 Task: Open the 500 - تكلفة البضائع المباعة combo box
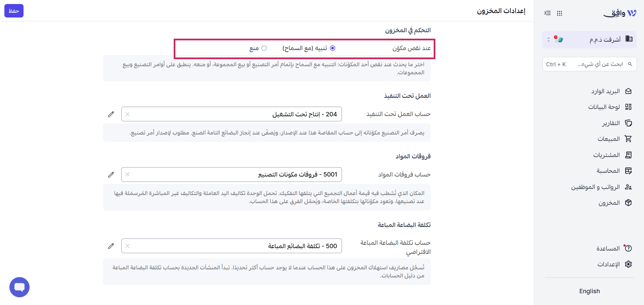pyautogui.click(x=231, y=246)
